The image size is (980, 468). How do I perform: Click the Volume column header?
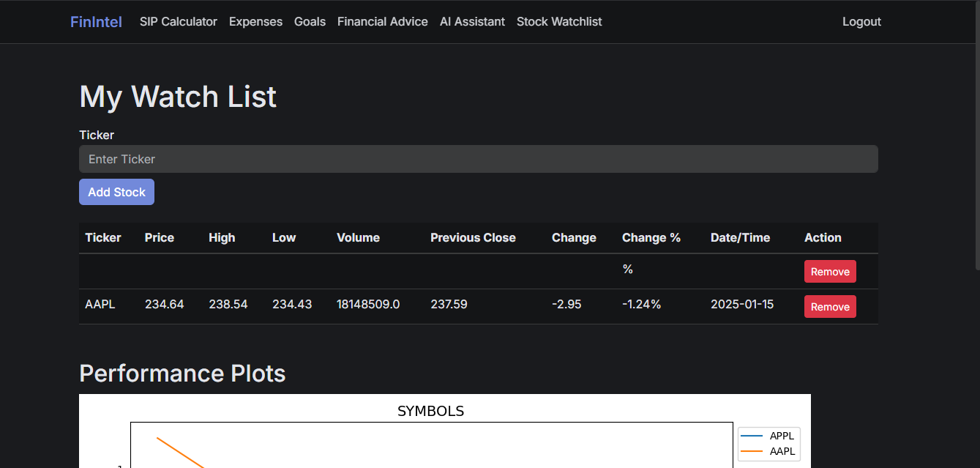(358, 237)
